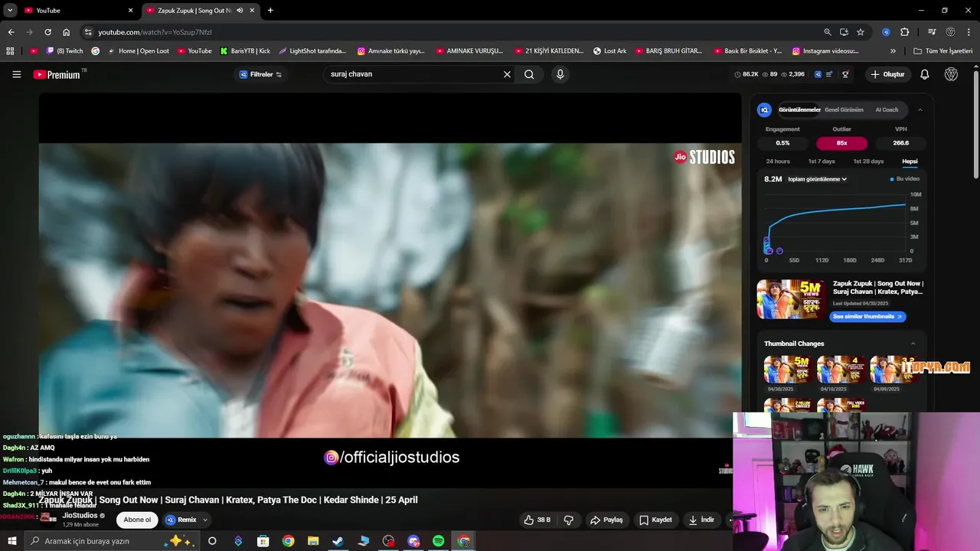The width and height of the screenshot is (980, 551).
Task: Click the 266.6 VPH value
Action: point(900,143)
